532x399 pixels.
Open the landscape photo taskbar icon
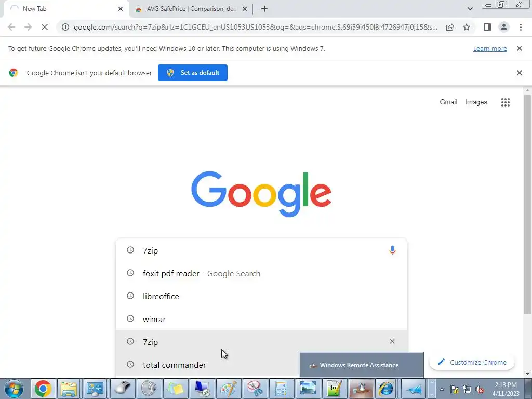click(308, 389)
